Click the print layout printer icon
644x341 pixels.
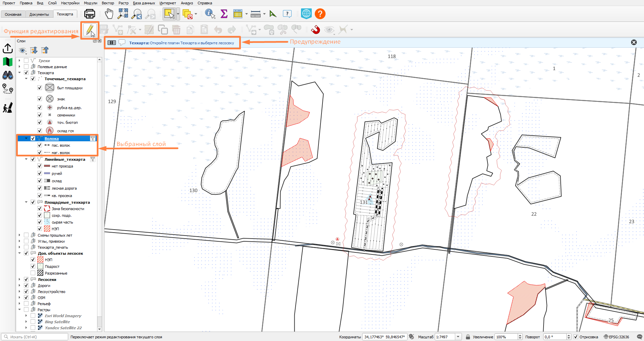pyautogui.click(x=90, y=14)
